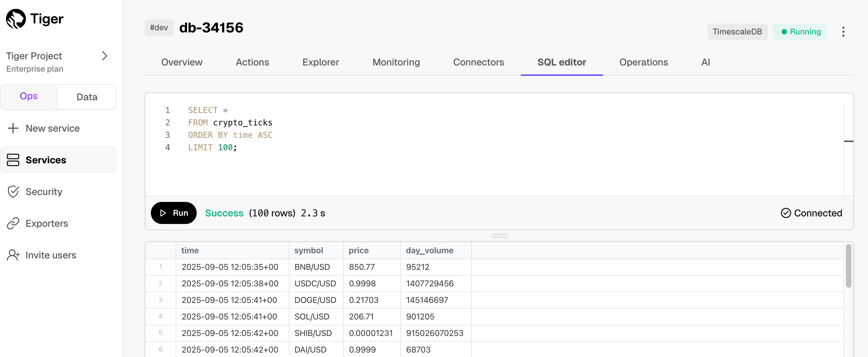This screenshot has height=357, width=868.
Task: Click the Exporters link icon
Action: (x=13, y=223)
